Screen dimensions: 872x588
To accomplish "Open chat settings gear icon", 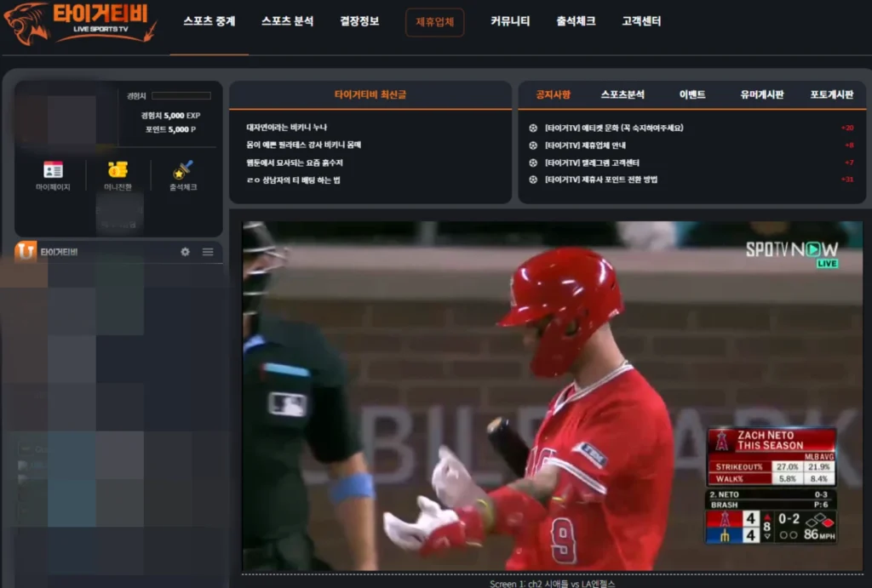I will pyautogui.click(x=185, y=252).
